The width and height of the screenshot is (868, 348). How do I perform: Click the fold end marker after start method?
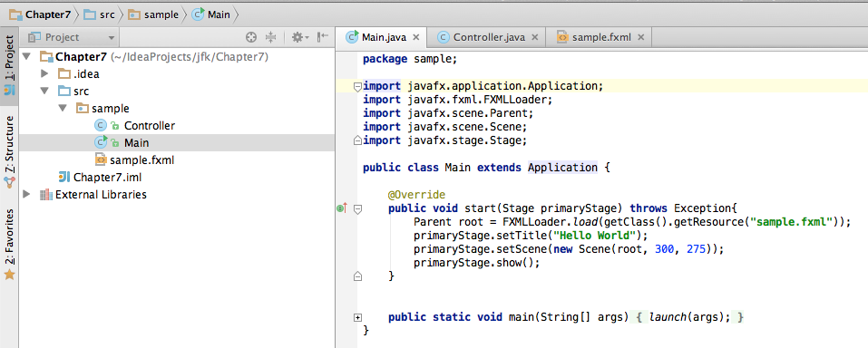pyautogui.click(x=357, y=275)
